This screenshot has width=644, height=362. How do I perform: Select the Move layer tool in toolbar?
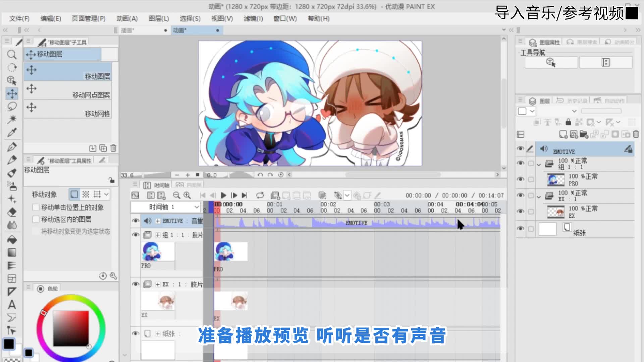point(12,94)
